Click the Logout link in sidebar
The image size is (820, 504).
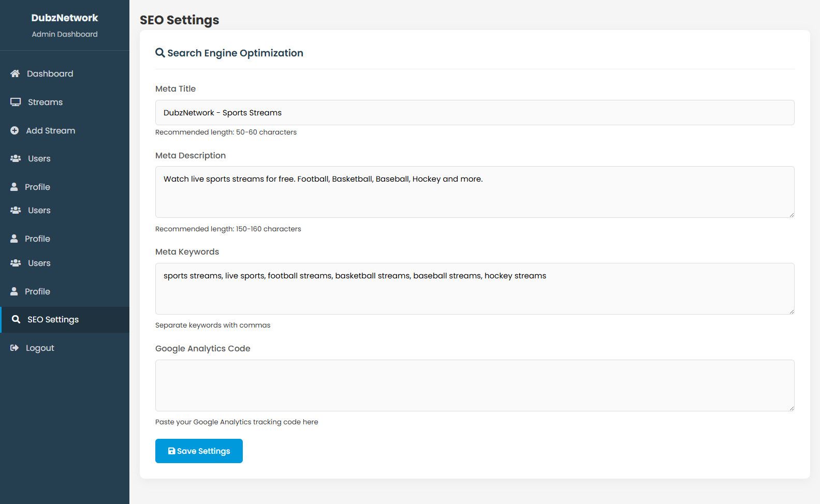coord(40,348)
